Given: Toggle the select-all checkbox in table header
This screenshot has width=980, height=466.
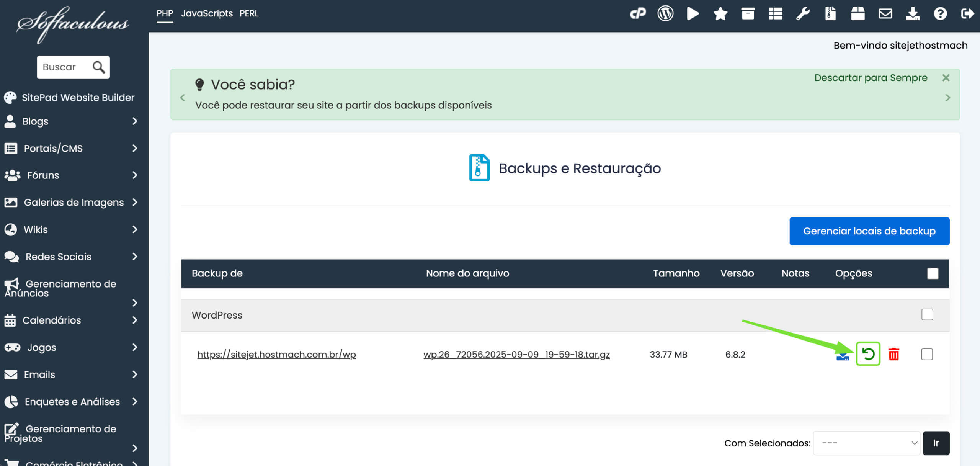Looking at the screenshot, I should coord(933,273).
